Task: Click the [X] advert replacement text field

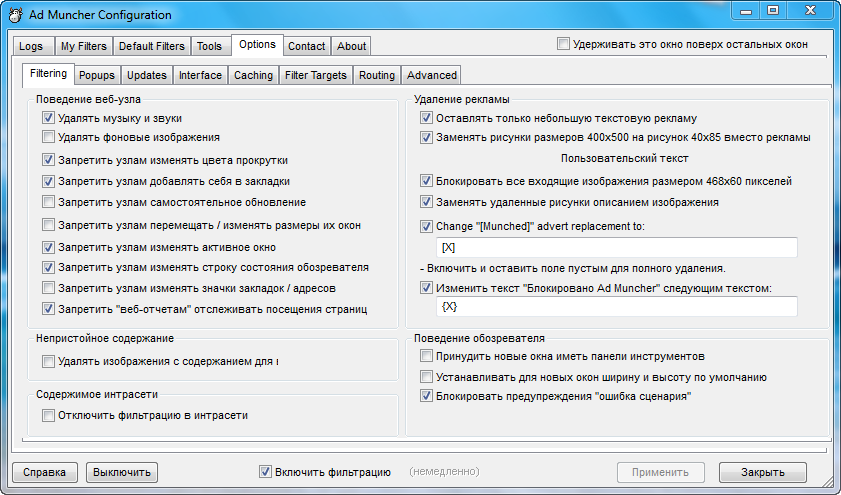Action: click(615, 247)
